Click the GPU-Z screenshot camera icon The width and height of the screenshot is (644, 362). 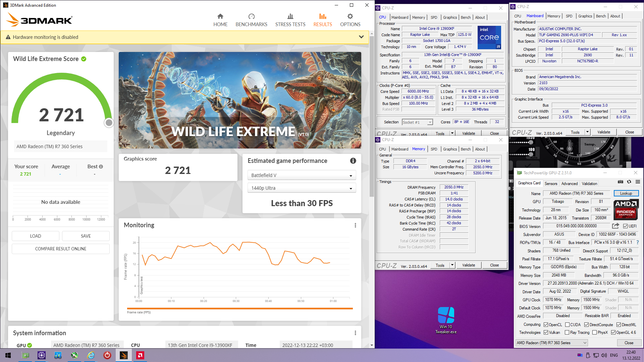tap(621, 182)
